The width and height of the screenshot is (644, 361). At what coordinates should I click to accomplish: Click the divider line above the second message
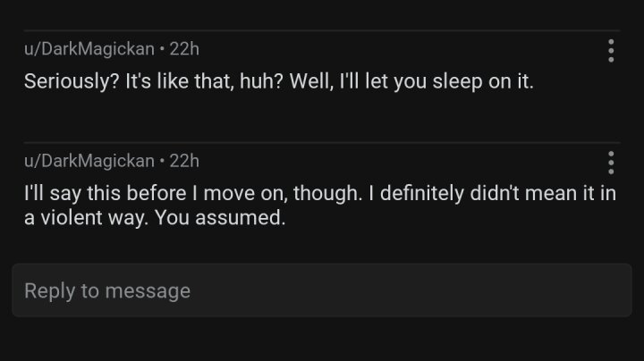point(322,142)
